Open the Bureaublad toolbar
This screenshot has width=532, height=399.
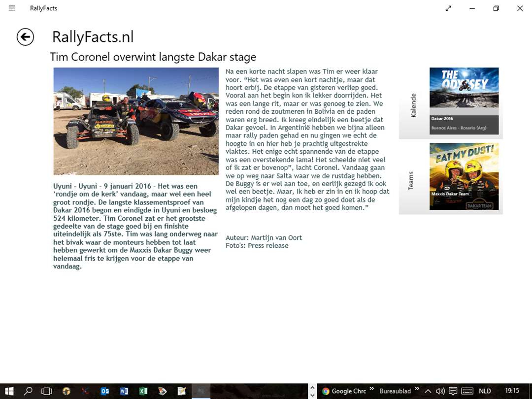pos(395,391)
